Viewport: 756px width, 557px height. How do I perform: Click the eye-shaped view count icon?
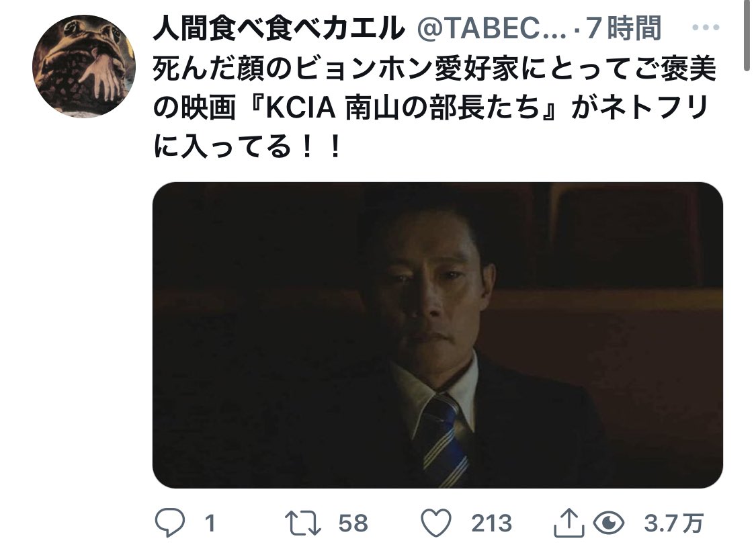(x=609, y=523)
